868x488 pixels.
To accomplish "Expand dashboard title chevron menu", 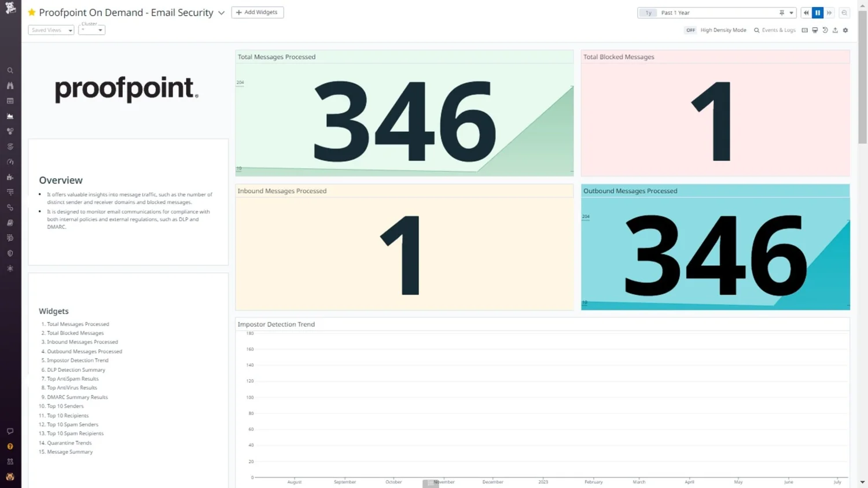I will pyautogui.click(x=221, y=13).
